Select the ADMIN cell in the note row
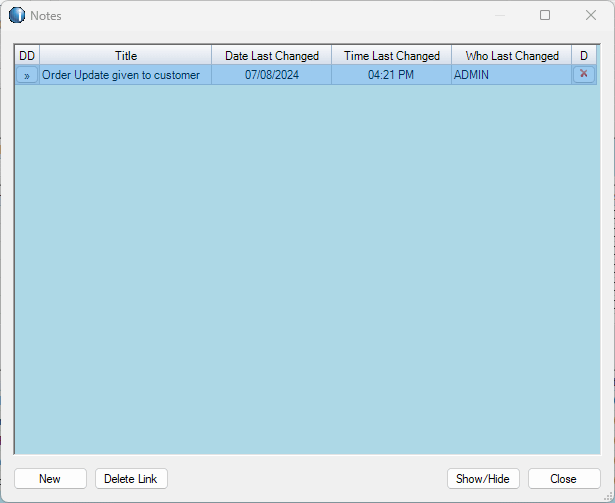Screen dimensions: 615x503 click(472, 75)
